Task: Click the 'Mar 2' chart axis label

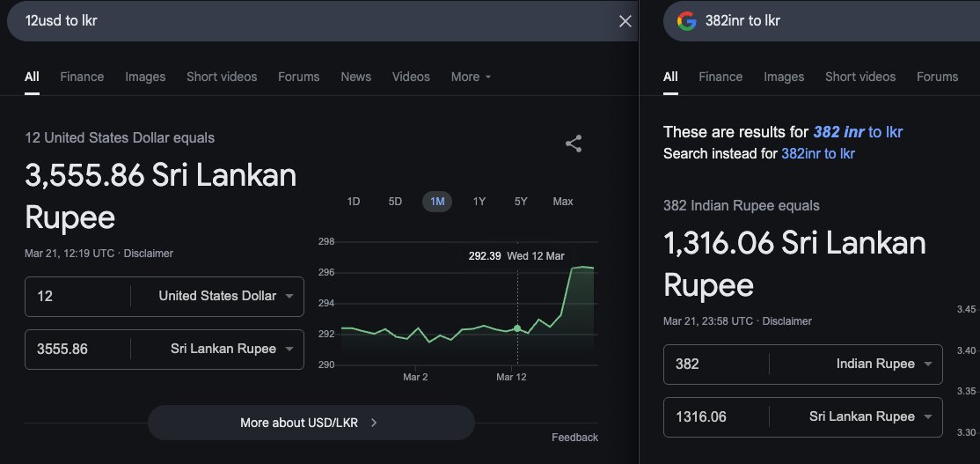Action: coord(415,377)
